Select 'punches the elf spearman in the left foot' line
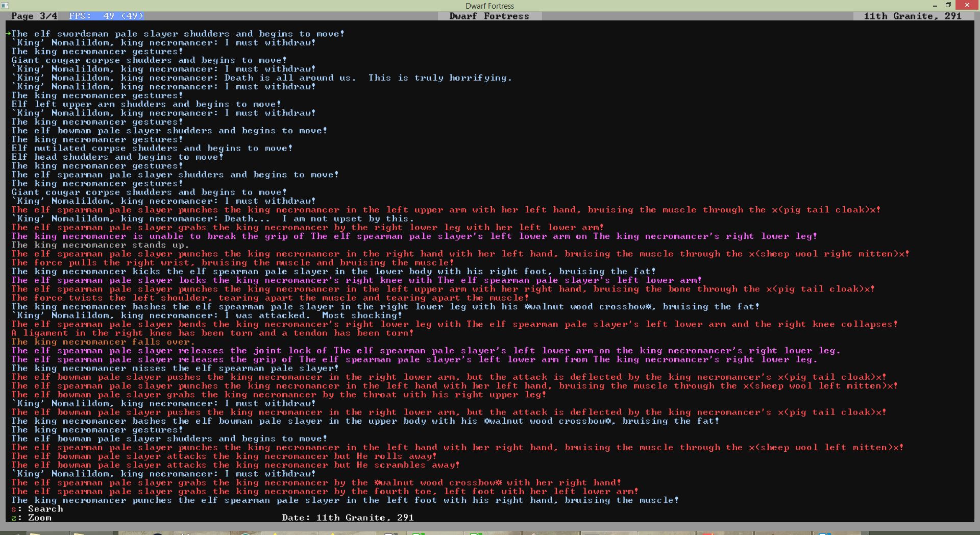 345,500
